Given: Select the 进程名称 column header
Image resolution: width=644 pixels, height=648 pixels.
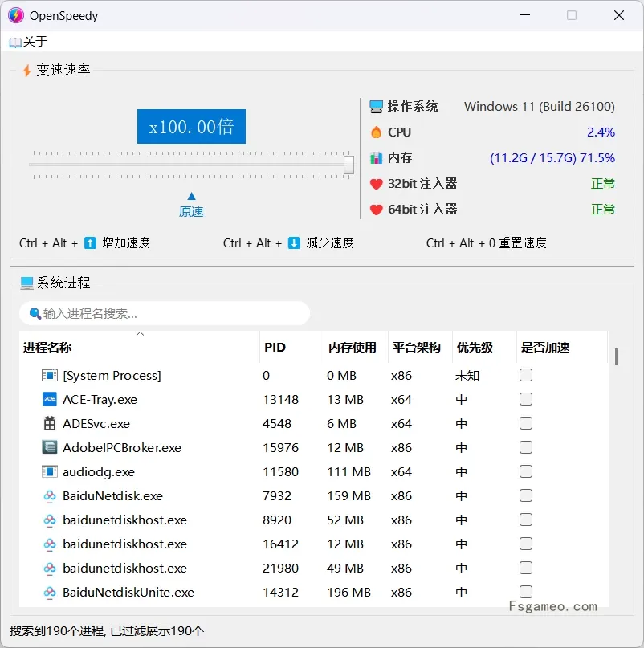Looking at the screenshot, I should coord(48,347).
